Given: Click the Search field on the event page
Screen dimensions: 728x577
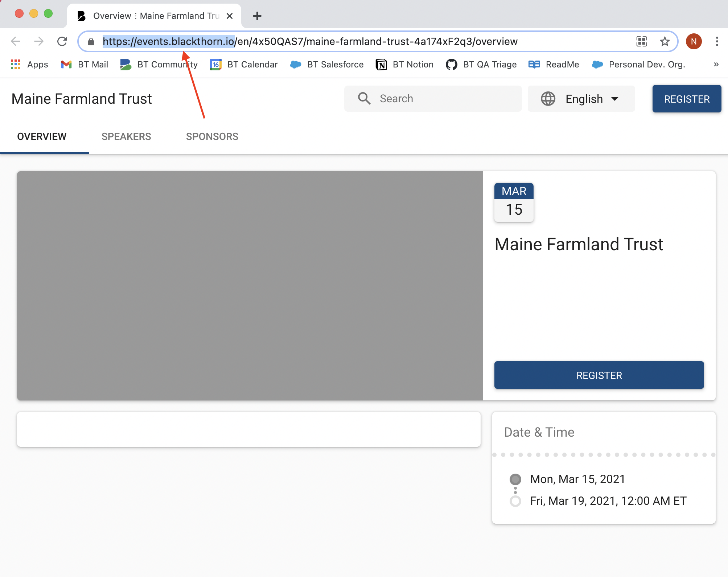Looking at the screenshot, I should click(x=433, y=99).
